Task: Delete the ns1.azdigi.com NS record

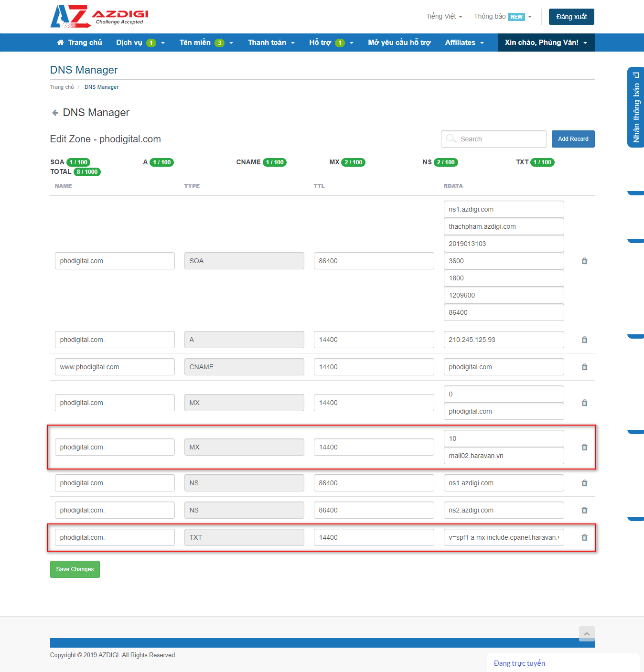Action: pos(584,483)
